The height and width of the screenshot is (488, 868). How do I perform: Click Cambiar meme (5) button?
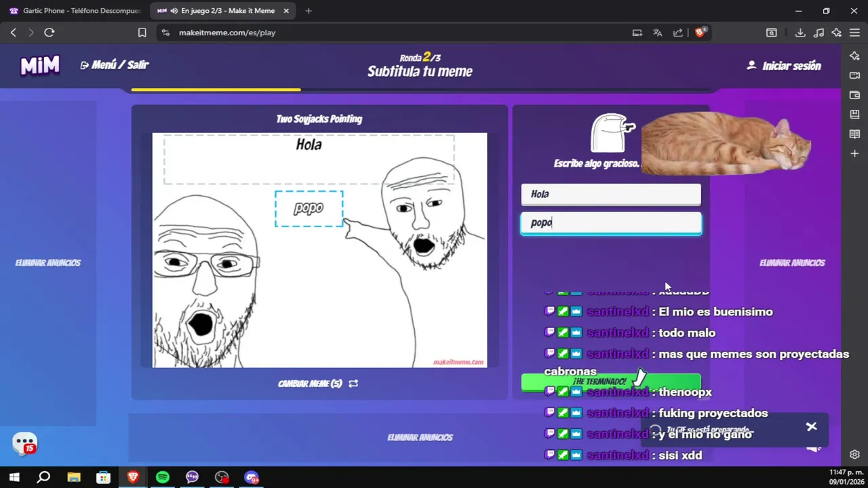(318, 384)
